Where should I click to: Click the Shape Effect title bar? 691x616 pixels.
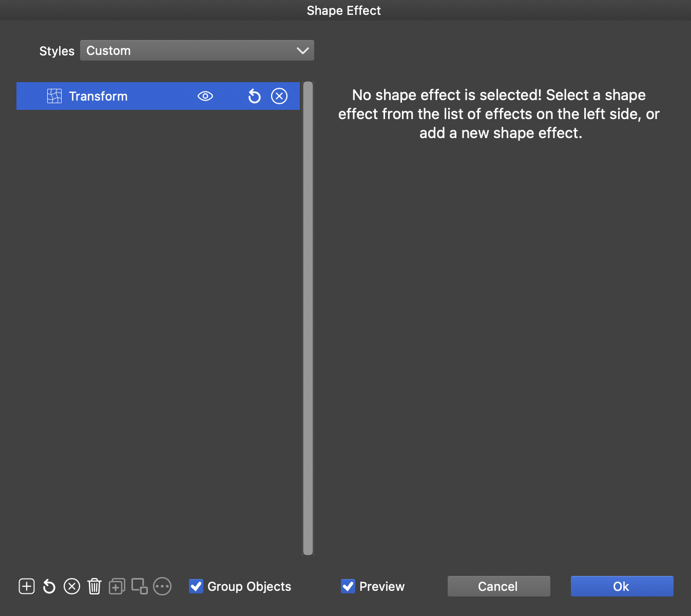[344, 10]
